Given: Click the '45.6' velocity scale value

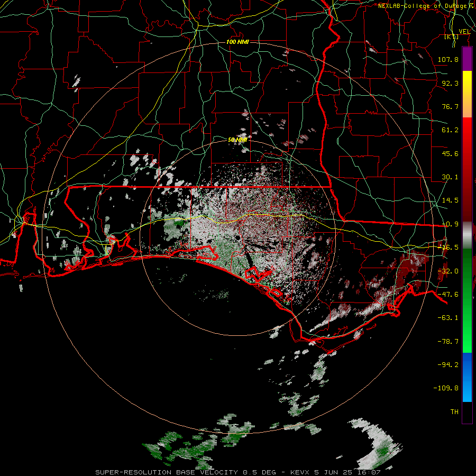Looking at the screenshot, I should (450, 153).
